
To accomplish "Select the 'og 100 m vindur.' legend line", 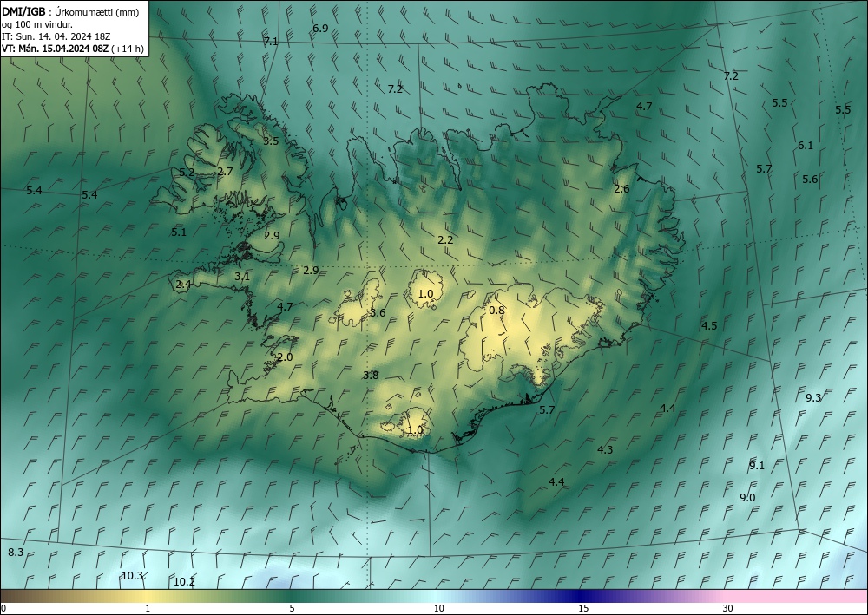I will click(x=37, y=24).
